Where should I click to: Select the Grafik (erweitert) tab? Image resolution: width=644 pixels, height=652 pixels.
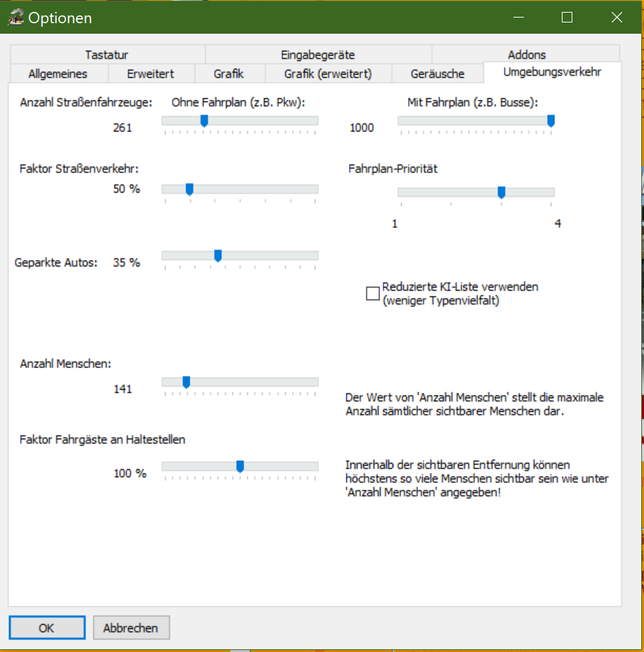coord(328,74)
